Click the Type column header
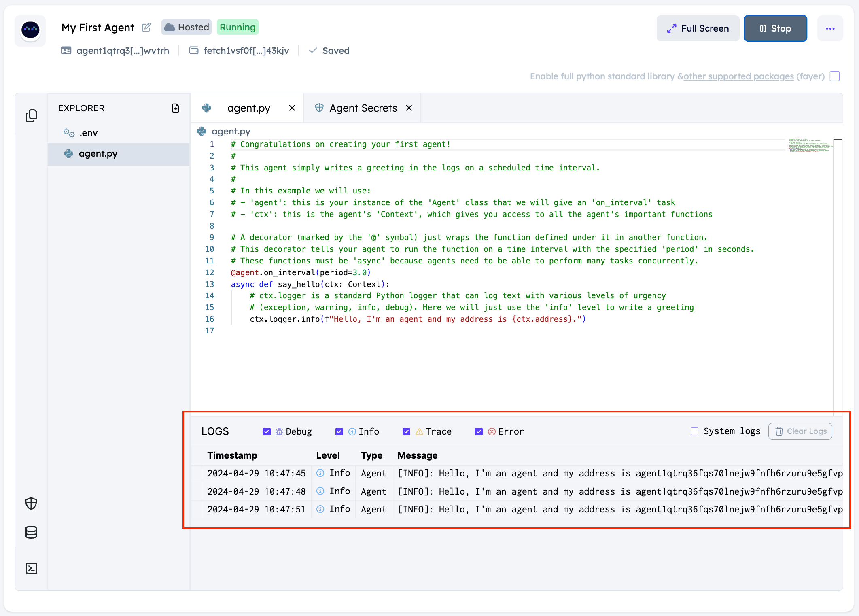The image size is (859, 616). [x=371, y=455]
